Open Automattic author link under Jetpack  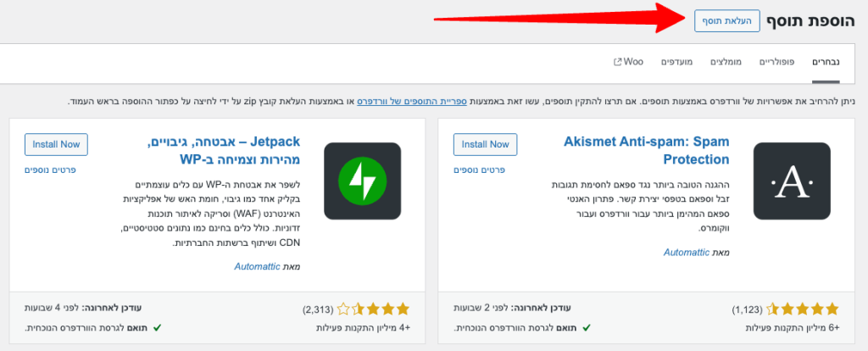pos(262,266)
